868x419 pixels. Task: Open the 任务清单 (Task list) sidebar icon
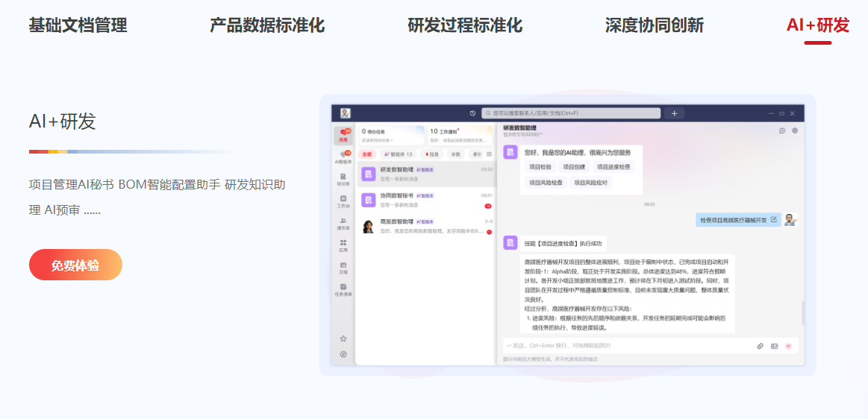343,290
